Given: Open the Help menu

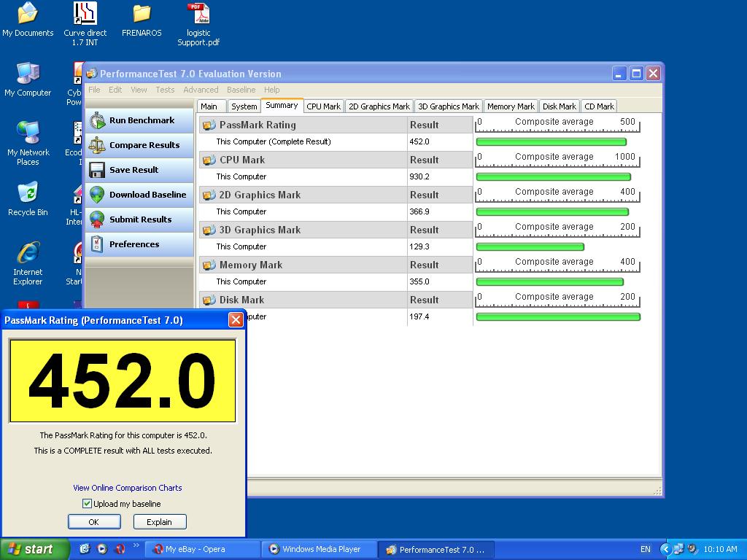Looking at the screenshot, I should tap(271, 90).
